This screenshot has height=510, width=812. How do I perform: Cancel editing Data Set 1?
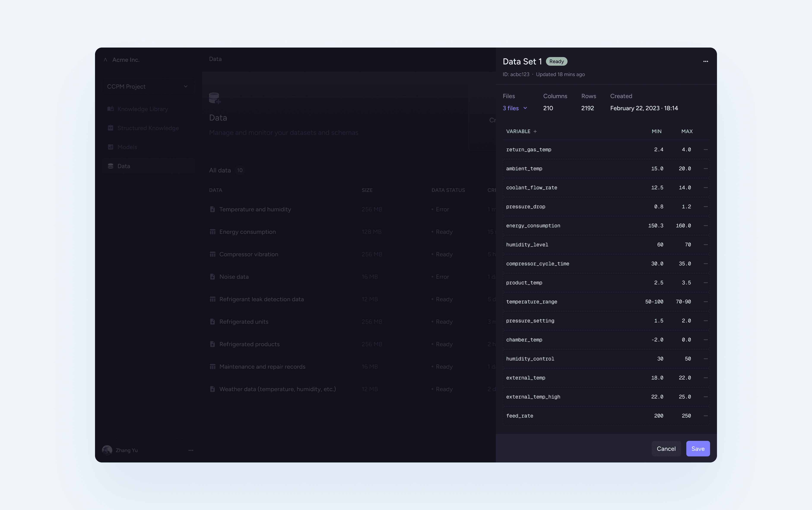[666, 449]
